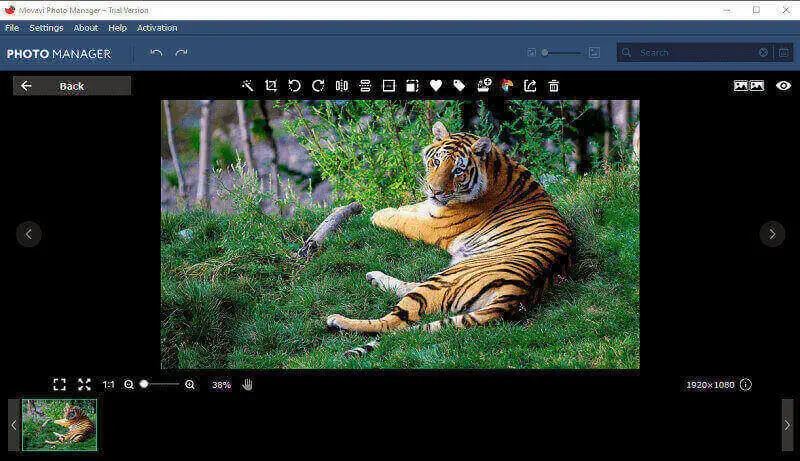Click the zoom slider track
The image size is (800, 461).
point(165,384)
